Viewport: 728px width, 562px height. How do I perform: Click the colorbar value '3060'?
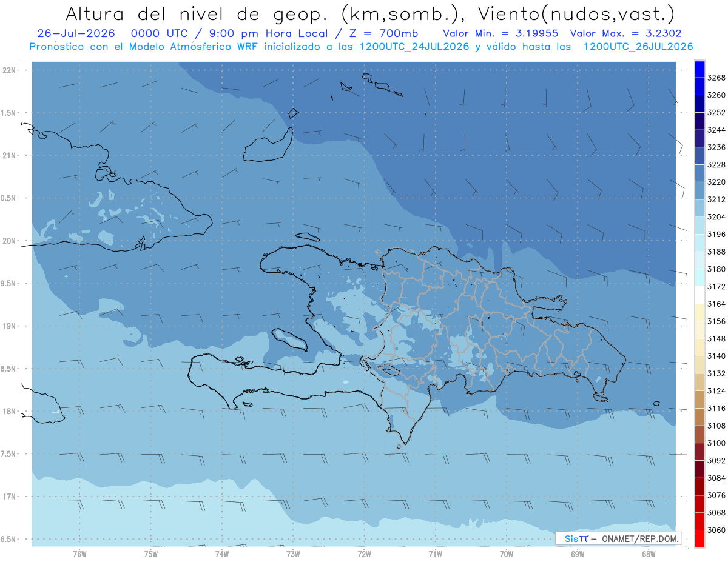pyautogui.click(x=716, y=530)
